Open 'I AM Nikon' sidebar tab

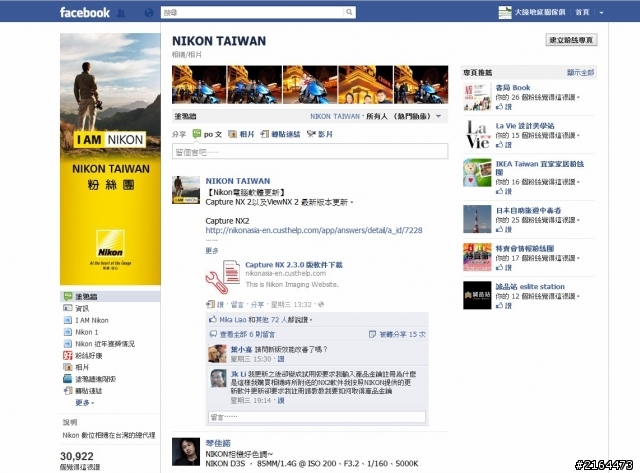[92, 320]
